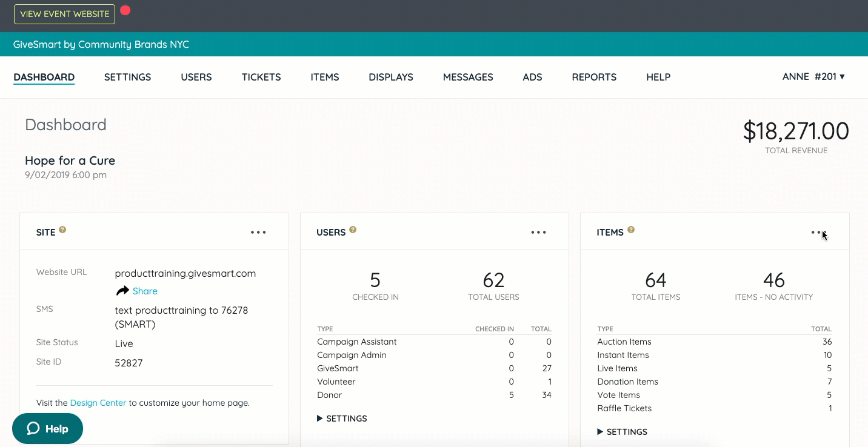The image size is (868, 447).
Task: Open the Anne #201 account dropdown
Action: click(813, 77)
